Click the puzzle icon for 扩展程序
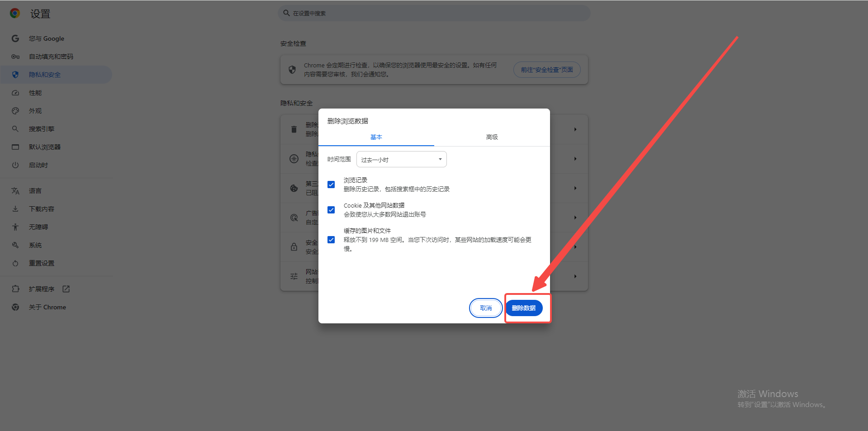Screen dimensions: 868x431 (15, 289)
